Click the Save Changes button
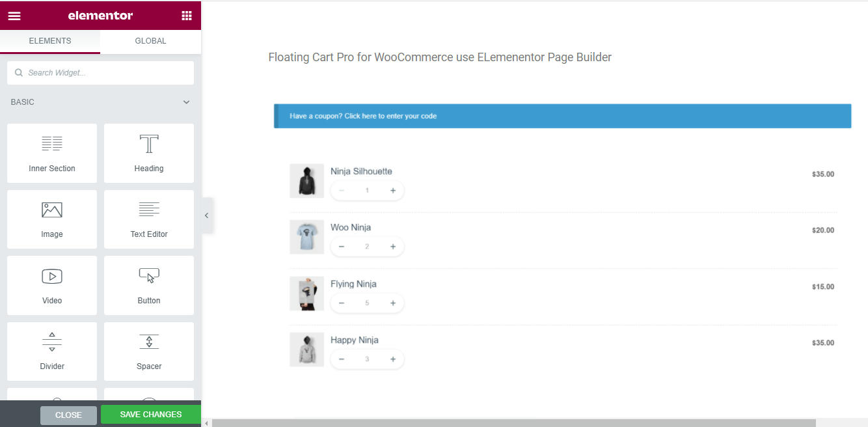Viewport: 868px width, 427px height. [x=151, y=415]
